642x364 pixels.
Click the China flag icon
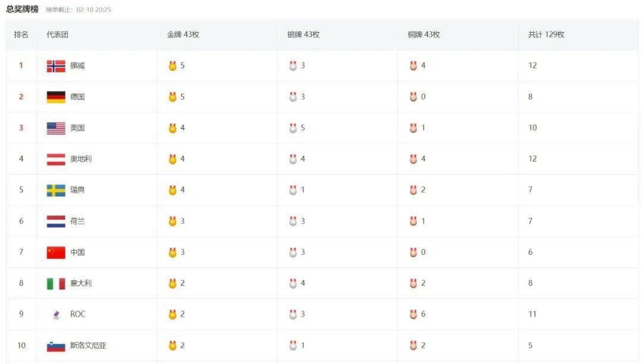point(56,252)
